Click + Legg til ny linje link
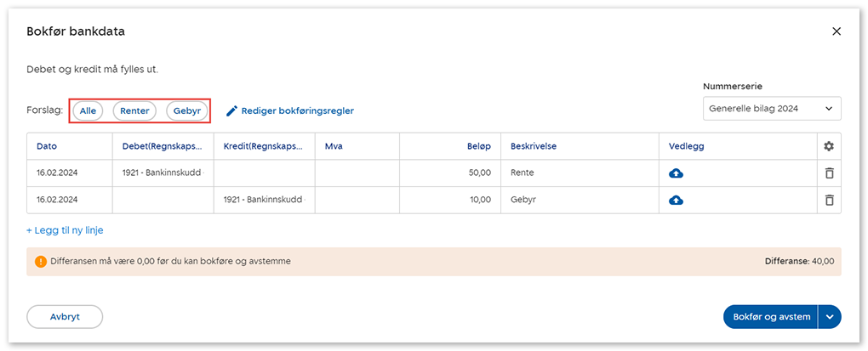Viewport: 868px width, 351px height. [65, 230]
